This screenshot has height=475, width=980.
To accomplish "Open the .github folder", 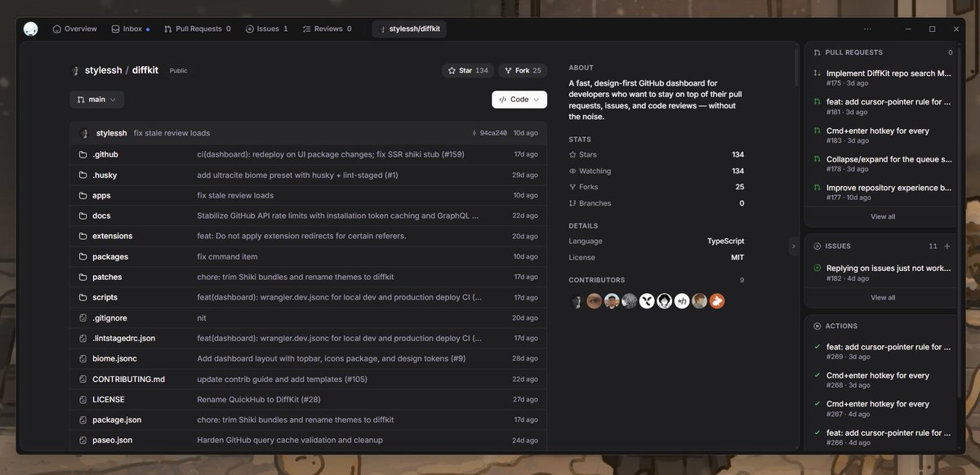I will (105, 154).
